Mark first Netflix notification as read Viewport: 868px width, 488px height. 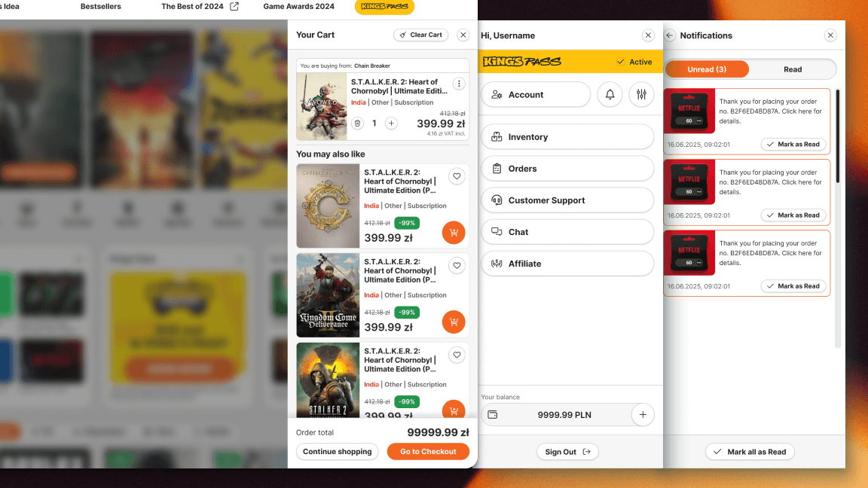793,145
